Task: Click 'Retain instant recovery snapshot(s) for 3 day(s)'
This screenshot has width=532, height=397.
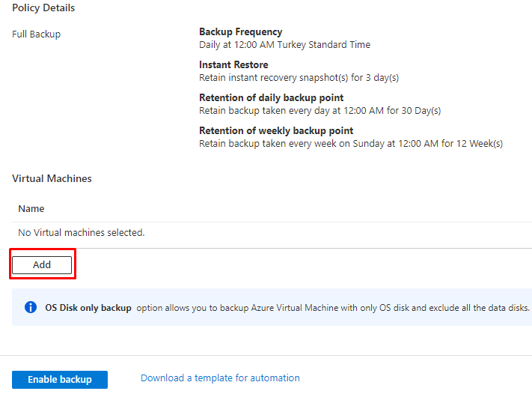Action: click(299, 78)
